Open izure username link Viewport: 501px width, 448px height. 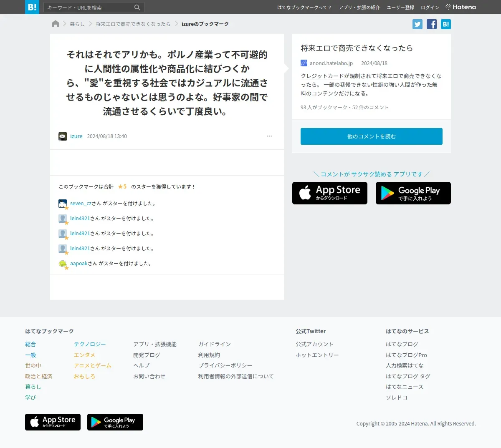pos(76,136)
